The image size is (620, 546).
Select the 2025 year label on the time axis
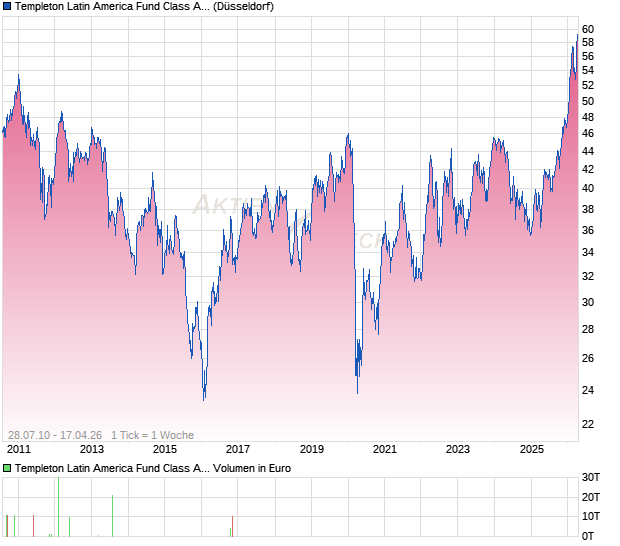[x=530, y=450]
